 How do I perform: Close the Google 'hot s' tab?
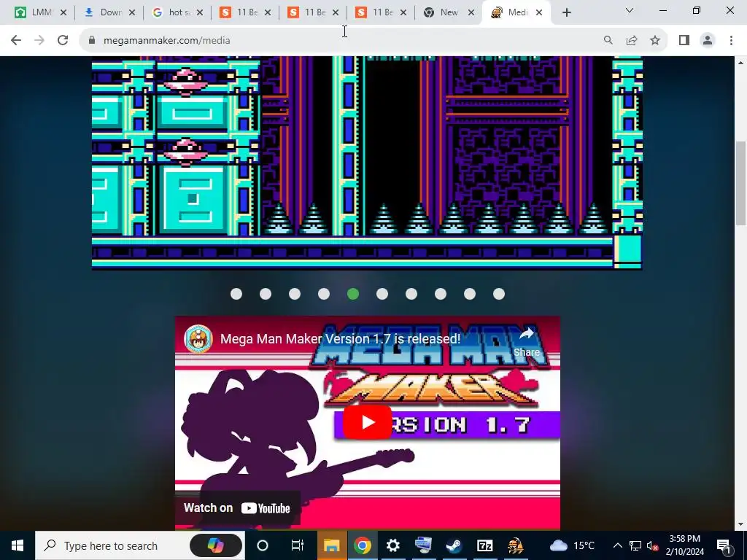tap(200, 13)
